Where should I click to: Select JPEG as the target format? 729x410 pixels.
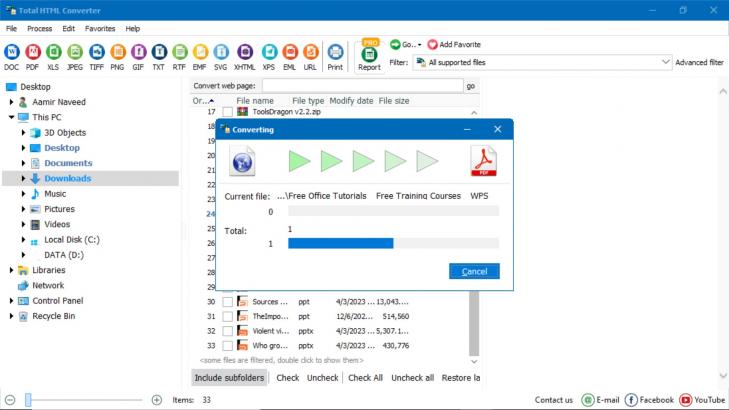[75, 51]
